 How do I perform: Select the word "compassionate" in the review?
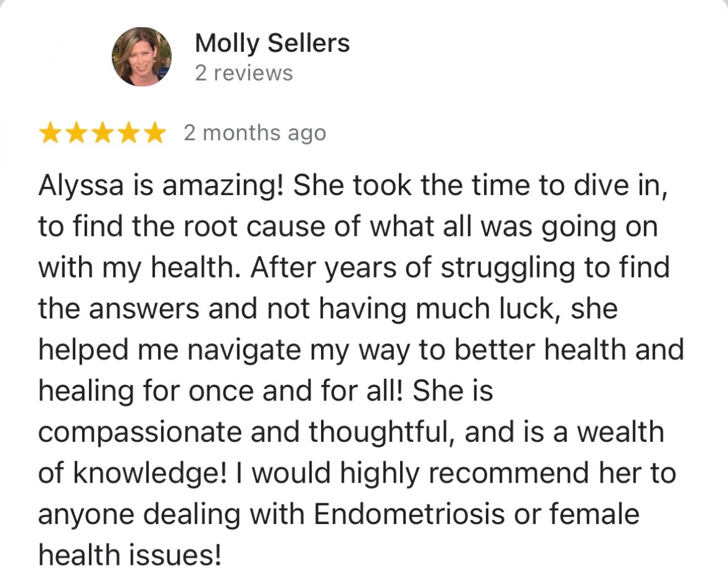tap(140, 433)
